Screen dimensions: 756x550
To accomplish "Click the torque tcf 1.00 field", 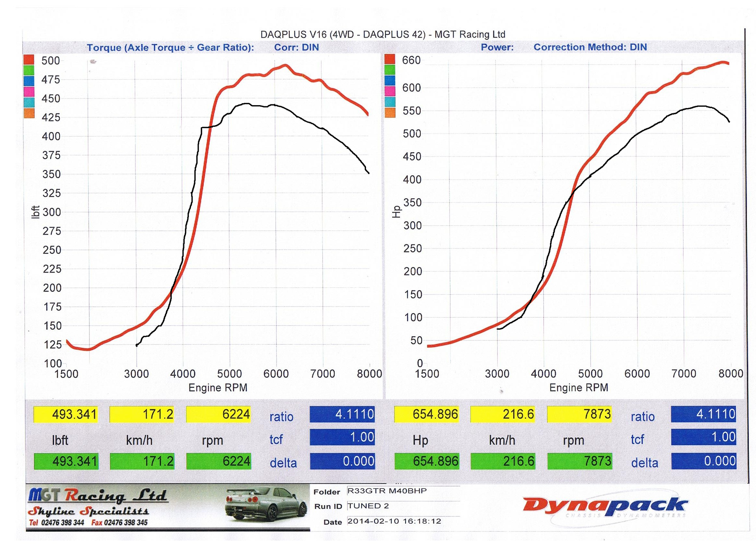I will pyautogui.click(x=343, y=437).
